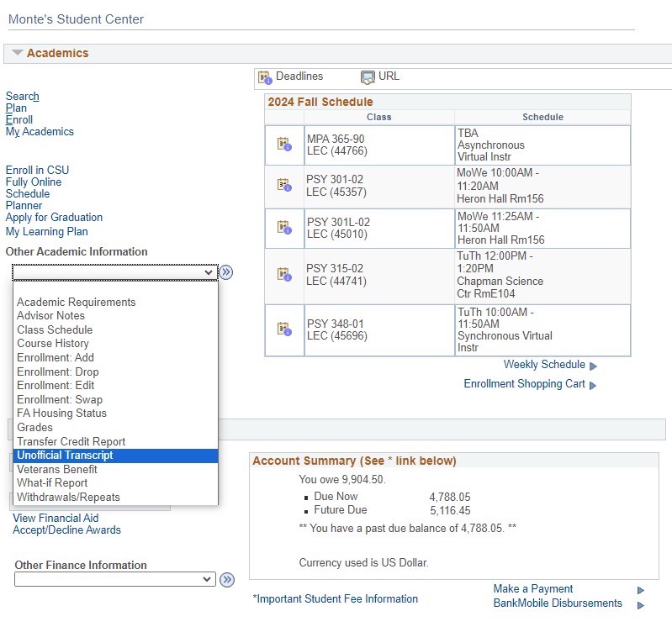Screen dimensions: 672x627
Task: Select Withdrawals/Repeats option
Action: (x=115, y=498)
